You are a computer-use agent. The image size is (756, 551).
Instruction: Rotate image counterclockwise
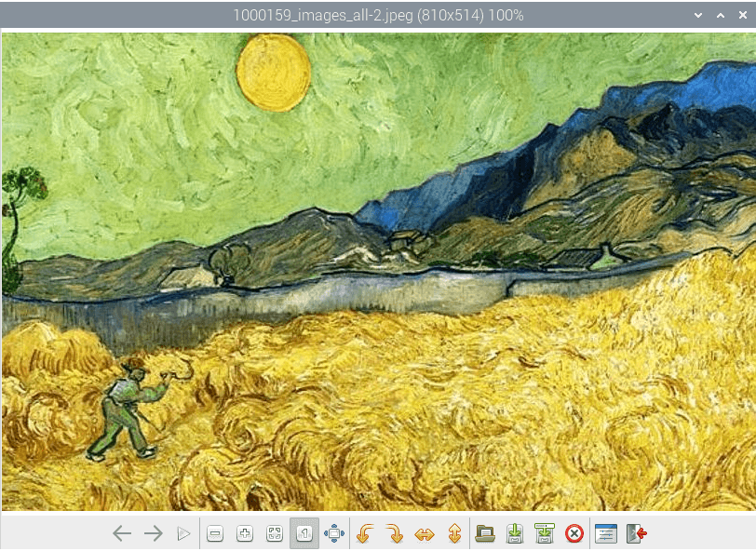[x=365, y=533]
